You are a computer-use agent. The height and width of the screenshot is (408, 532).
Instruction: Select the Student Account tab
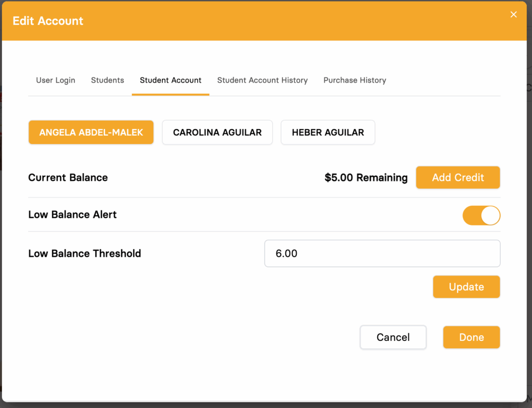coord(170,80)
